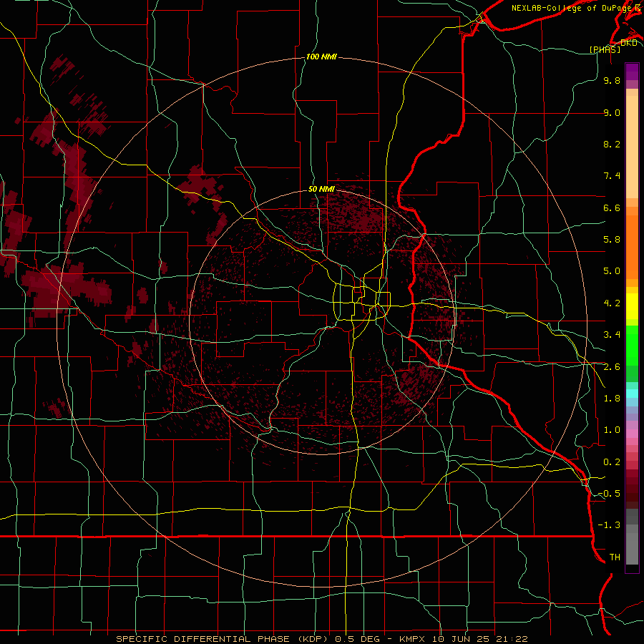
Task: Click the 2.6 scale value label
Action: tap(612, 367)
